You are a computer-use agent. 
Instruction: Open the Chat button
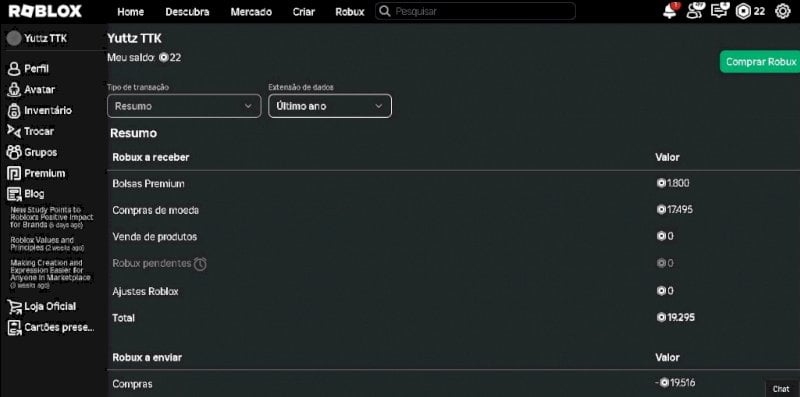pos(782,389)
